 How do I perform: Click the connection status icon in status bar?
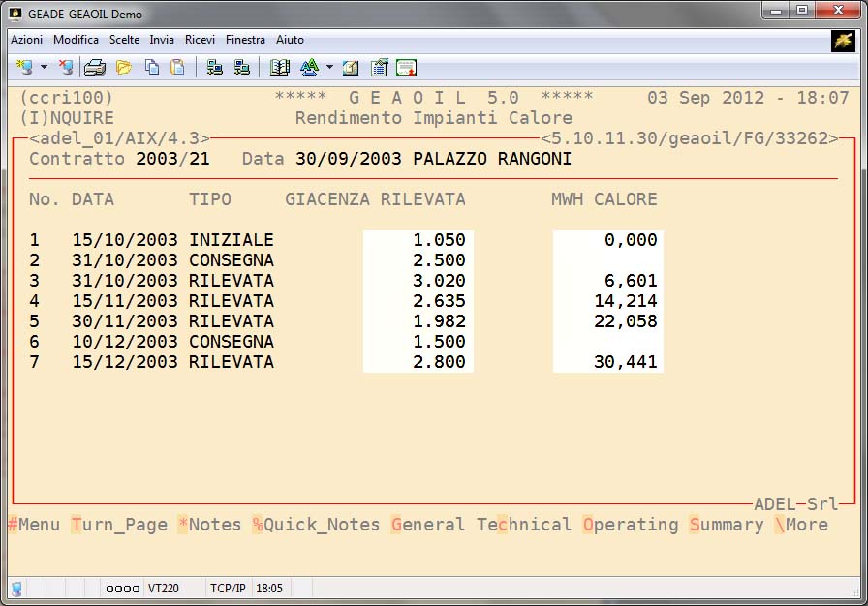tap(17, 588)
